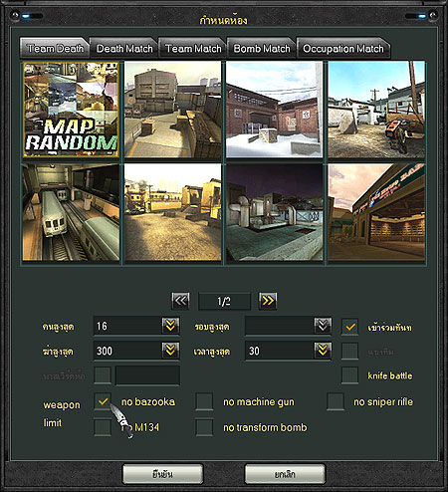Toggle the knife battle checkbox
This screenshot has width=448, height=492.
pyautogui.click(x=349, y=375)
